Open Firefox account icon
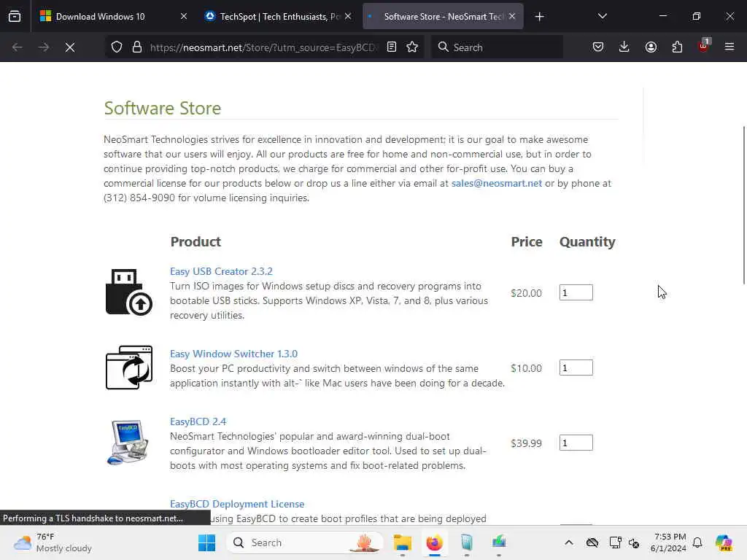This screenshot has height=560, width=747. [651, 47]
